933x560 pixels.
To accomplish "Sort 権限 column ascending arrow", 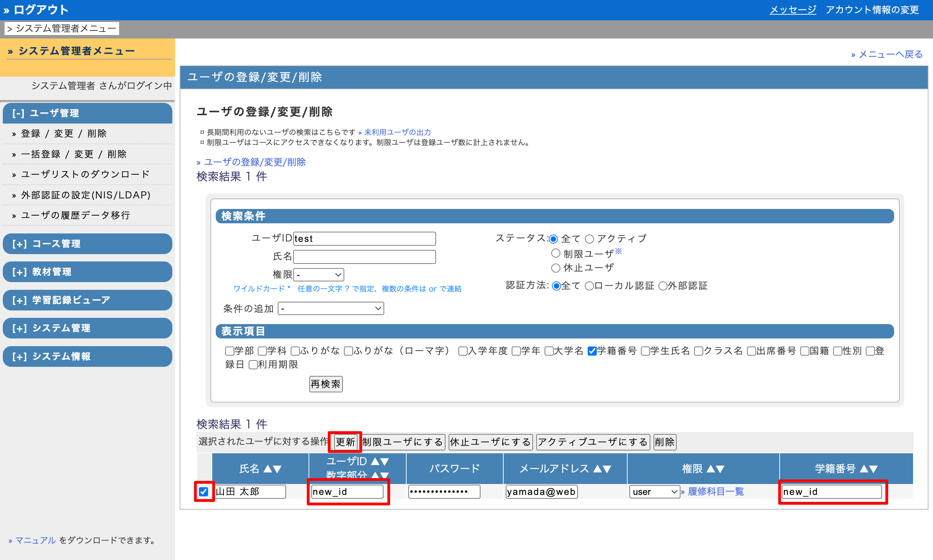I will point(711,469).
